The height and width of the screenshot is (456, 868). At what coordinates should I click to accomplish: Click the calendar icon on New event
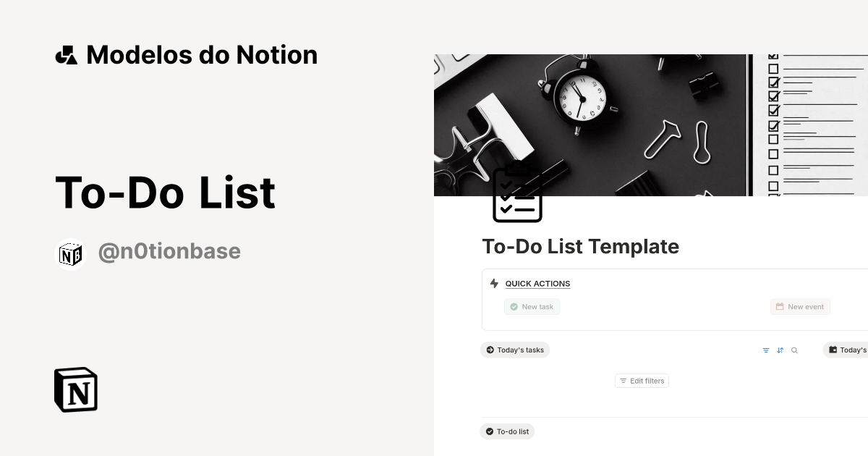(780, 306)
